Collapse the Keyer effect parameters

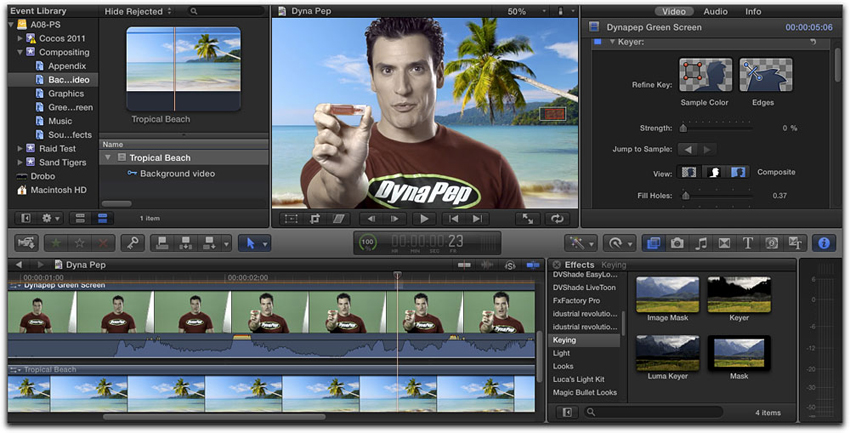click(x=613, y=42)
